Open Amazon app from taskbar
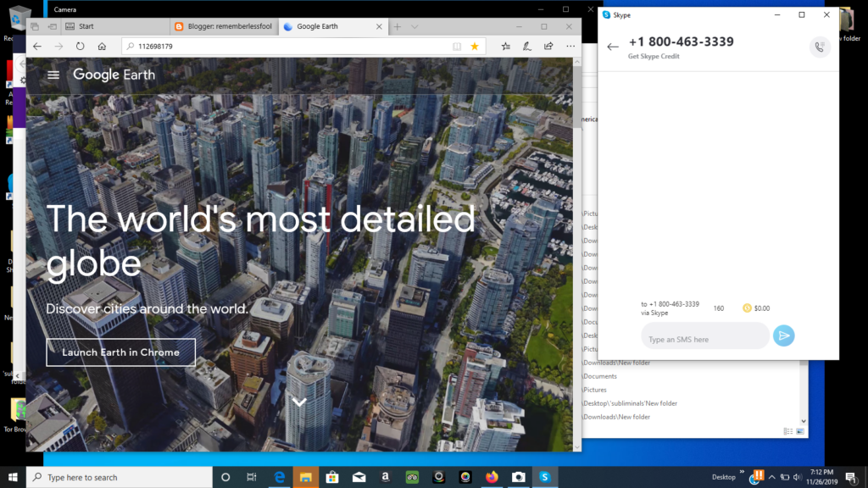The width and height of the screenshot is (868, 488). 386,477
